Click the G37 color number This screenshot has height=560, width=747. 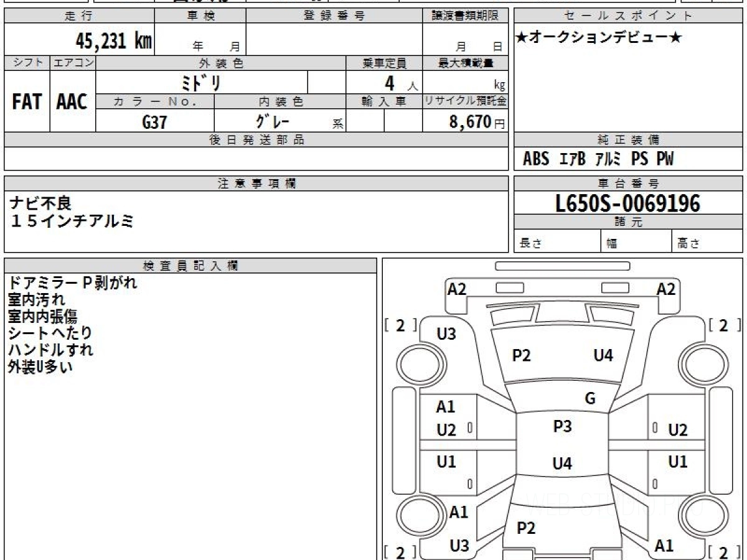[x=154, y=122]
